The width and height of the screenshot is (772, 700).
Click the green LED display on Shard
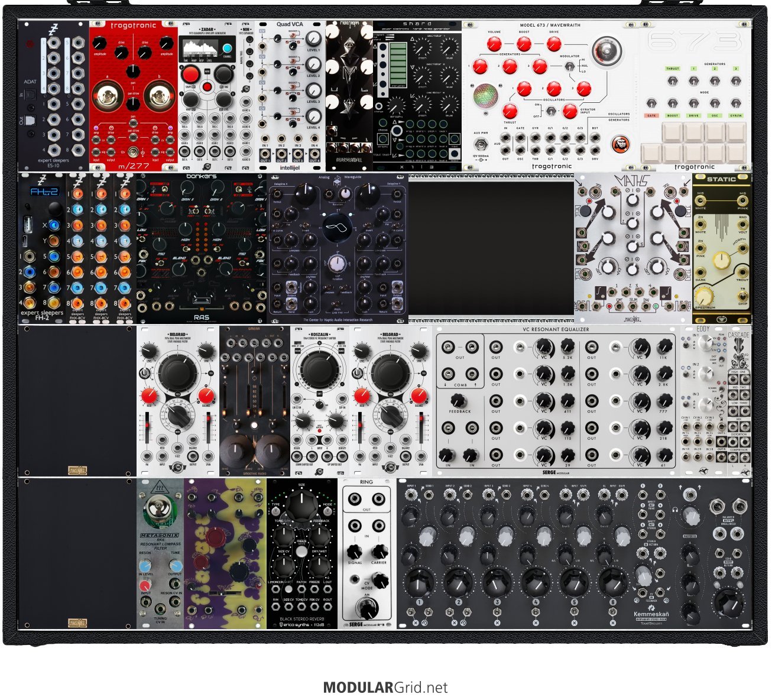click(398, 64)
